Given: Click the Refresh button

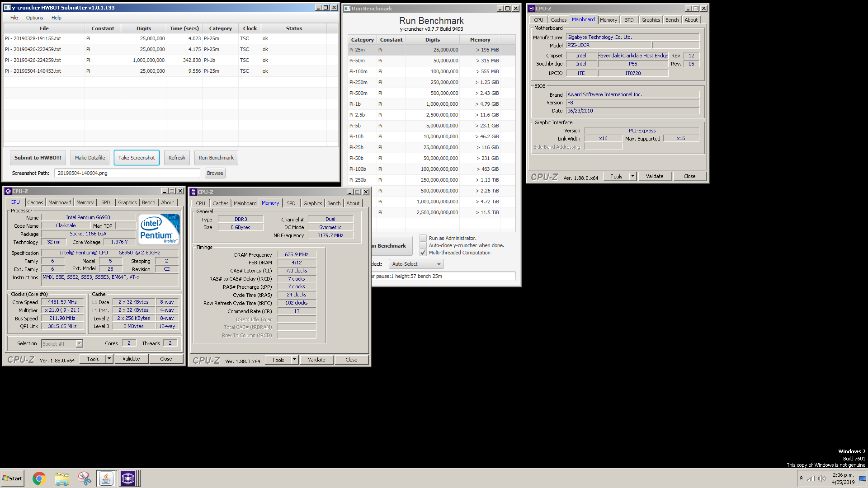Looking at the screenshot, I should [177, 158].
